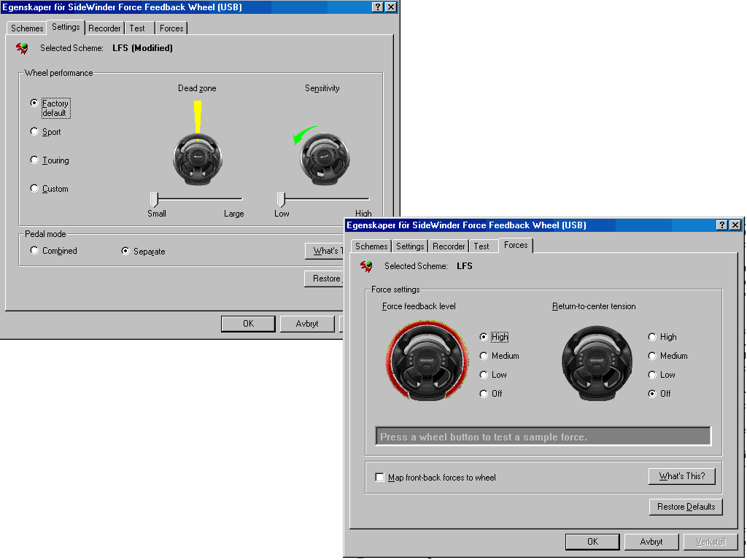Click the Dead zone slider thumb
747x560 pixels.
click(x=154, y=200)
